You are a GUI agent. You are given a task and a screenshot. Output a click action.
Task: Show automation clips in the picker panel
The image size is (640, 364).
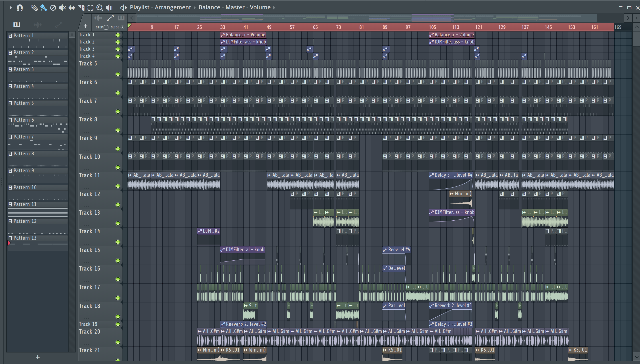click(x=59, y=24)
